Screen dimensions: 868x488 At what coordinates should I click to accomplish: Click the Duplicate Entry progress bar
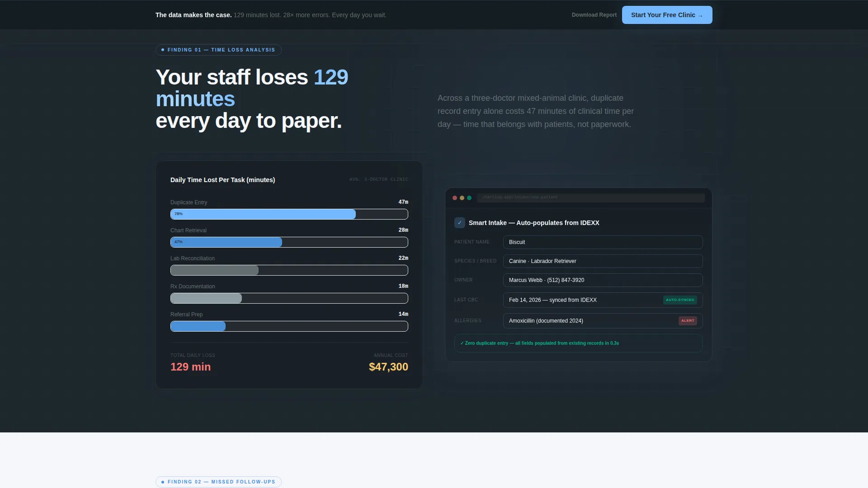pyautogui.click(x=289, y=214)
